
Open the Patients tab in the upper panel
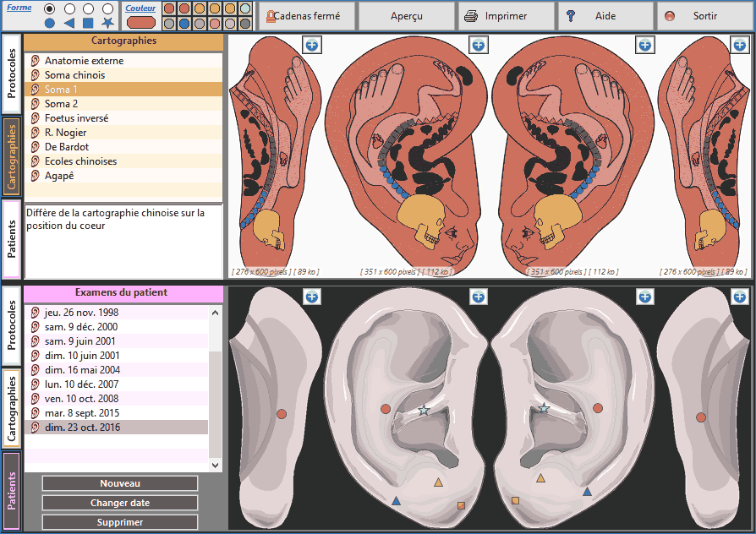[12, 239]
